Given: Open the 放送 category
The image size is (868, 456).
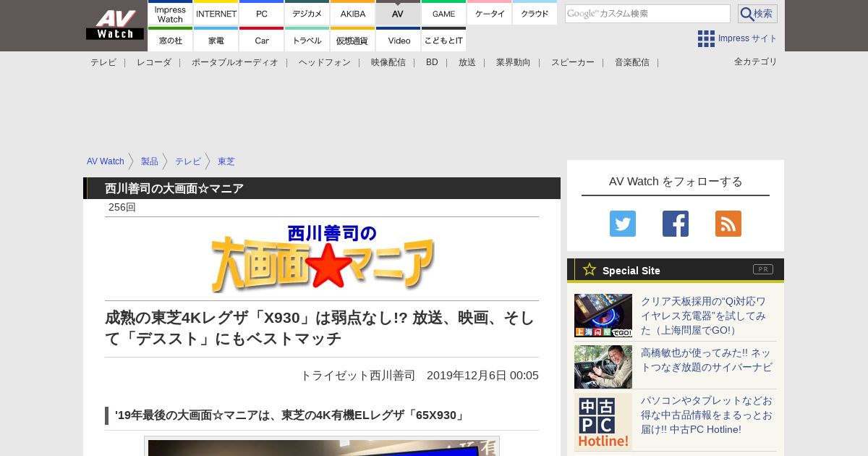Looking at the screenshot, I should pyautogui.click(x=467, y=62).
